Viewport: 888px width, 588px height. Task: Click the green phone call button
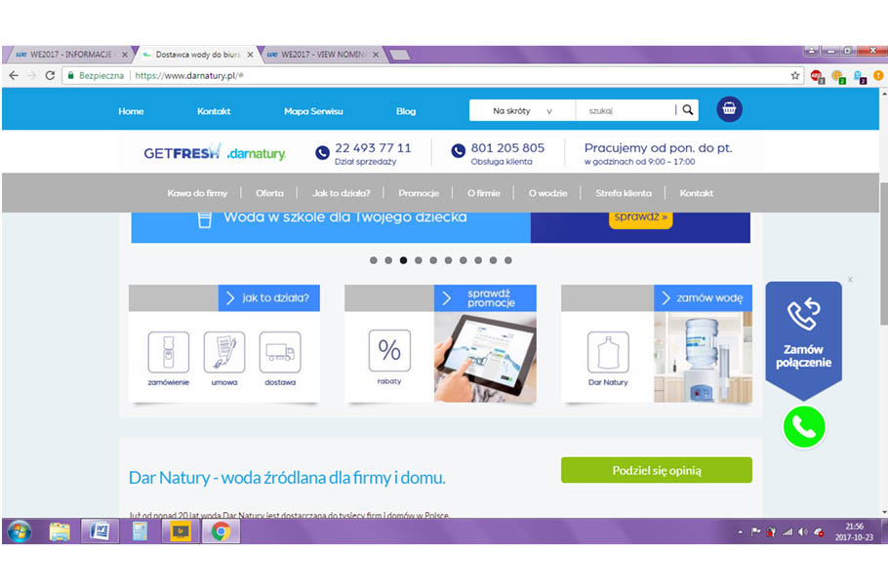(804, 427)
